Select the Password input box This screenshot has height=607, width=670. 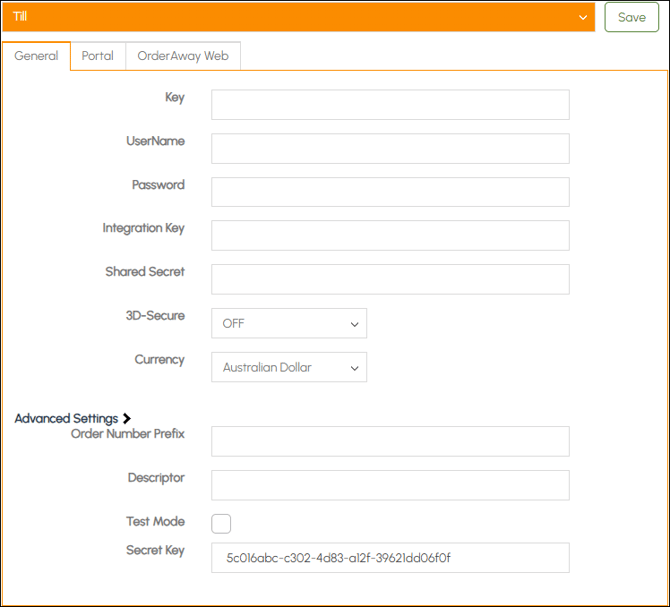coord(390,192)
